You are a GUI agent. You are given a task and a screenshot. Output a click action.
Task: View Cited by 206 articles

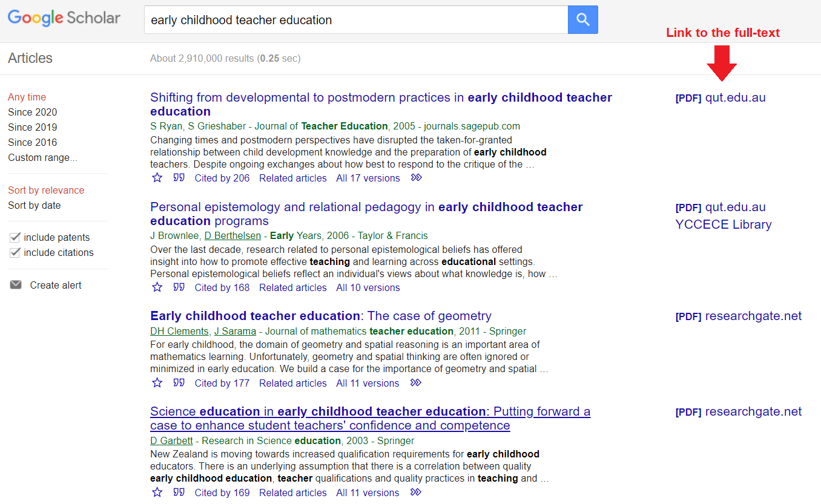222,178
